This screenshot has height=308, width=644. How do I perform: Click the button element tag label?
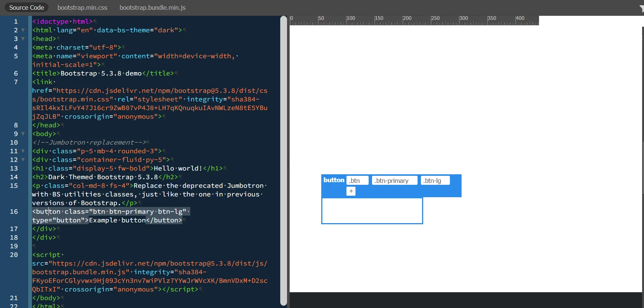334,180
